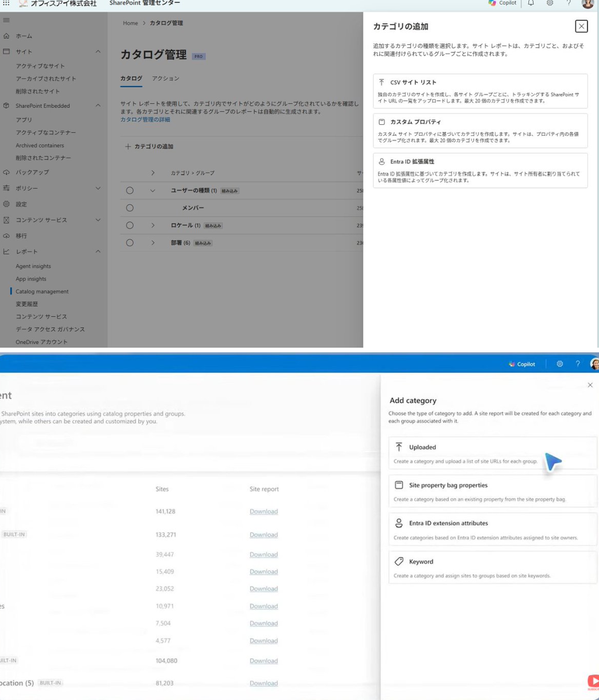This screenshot has height=700, width=599.
Task: Choose the Keyword category option
Action: [493, 568]
